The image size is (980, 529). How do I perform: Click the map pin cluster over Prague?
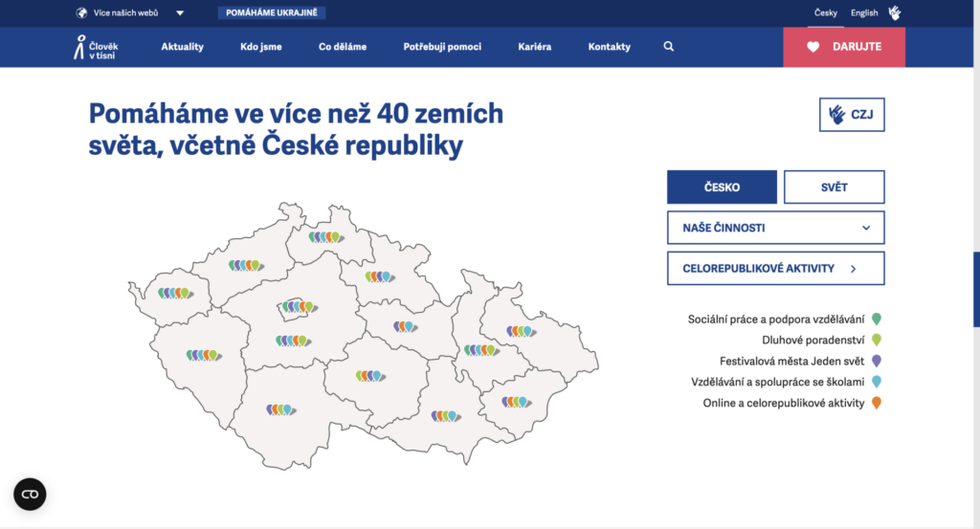click(298, 307)
